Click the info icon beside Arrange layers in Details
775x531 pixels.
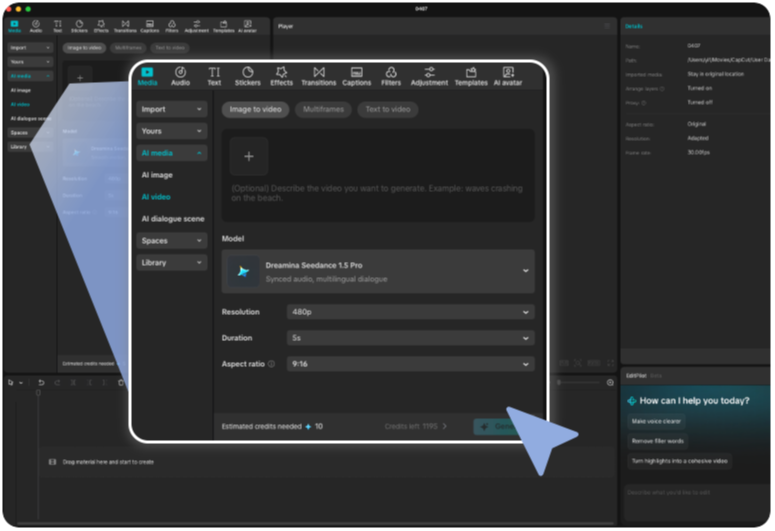[x=662, y=89]
